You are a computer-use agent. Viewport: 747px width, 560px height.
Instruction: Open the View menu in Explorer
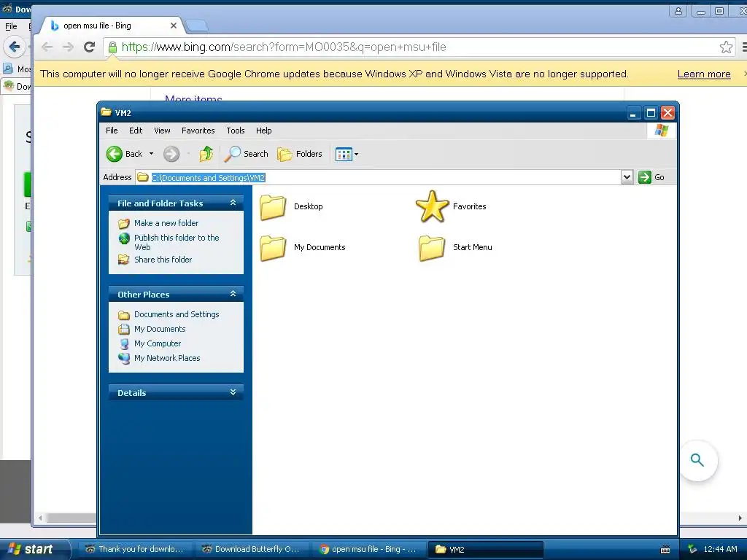coord(162,131)
